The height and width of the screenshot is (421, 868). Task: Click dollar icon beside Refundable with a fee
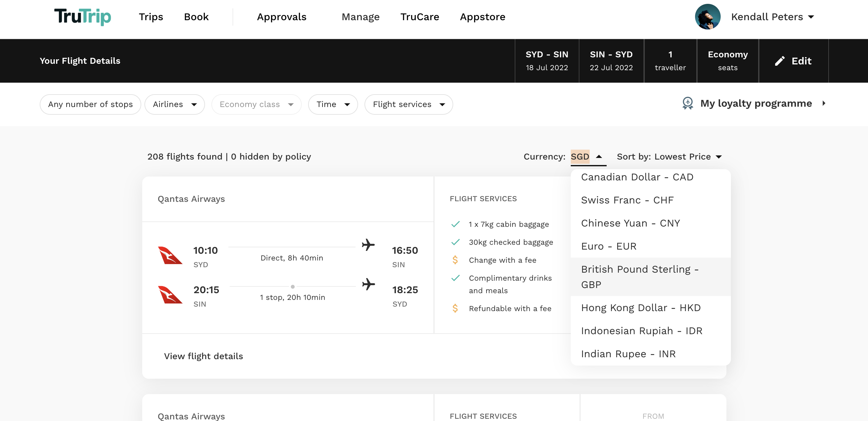[455, 308]
